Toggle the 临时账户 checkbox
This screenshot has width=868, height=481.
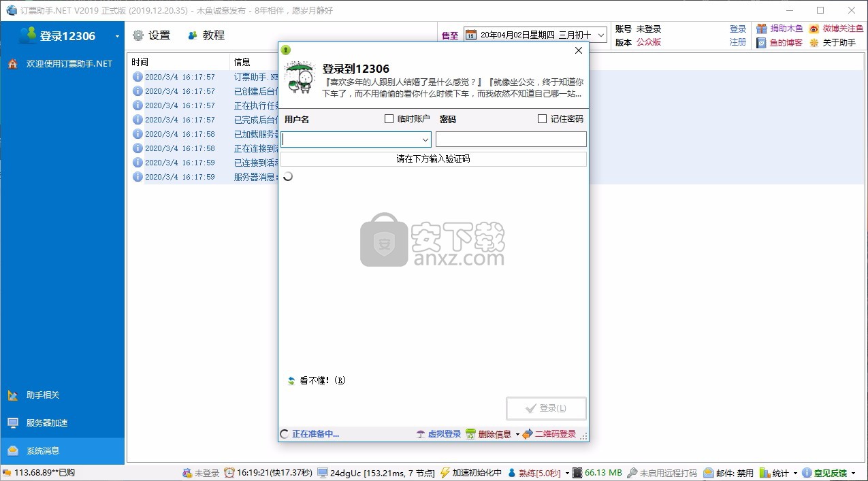389,119
